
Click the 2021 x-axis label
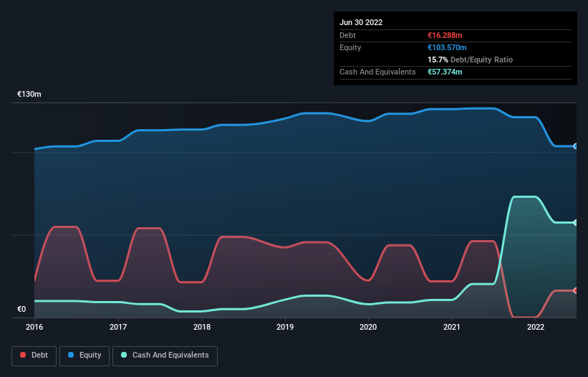tap(452, 327)
